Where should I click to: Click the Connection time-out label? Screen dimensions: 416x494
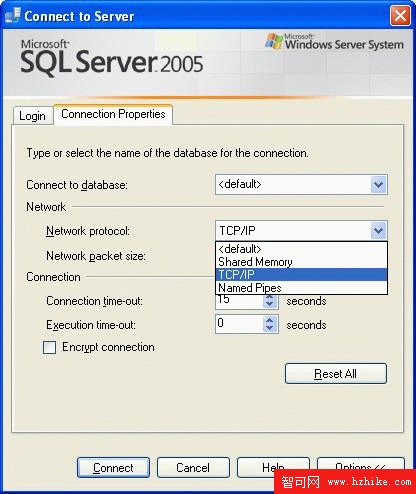pyautogui.click(x=94, y=301)
